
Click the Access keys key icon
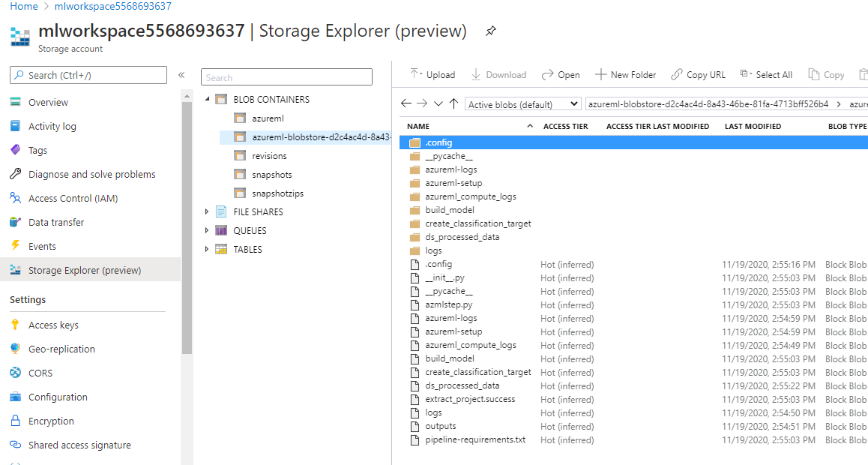point(16,325)
